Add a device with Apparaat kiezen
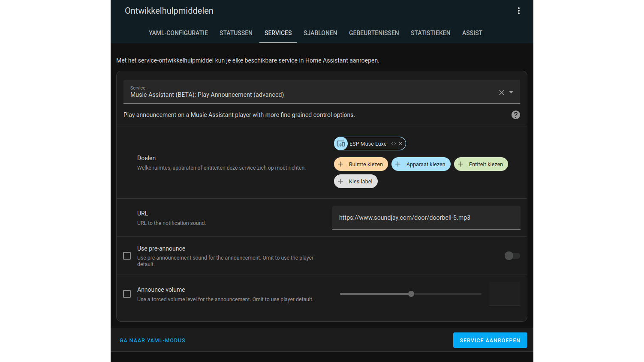The image size is (644, 362). [x=421, y=164]
